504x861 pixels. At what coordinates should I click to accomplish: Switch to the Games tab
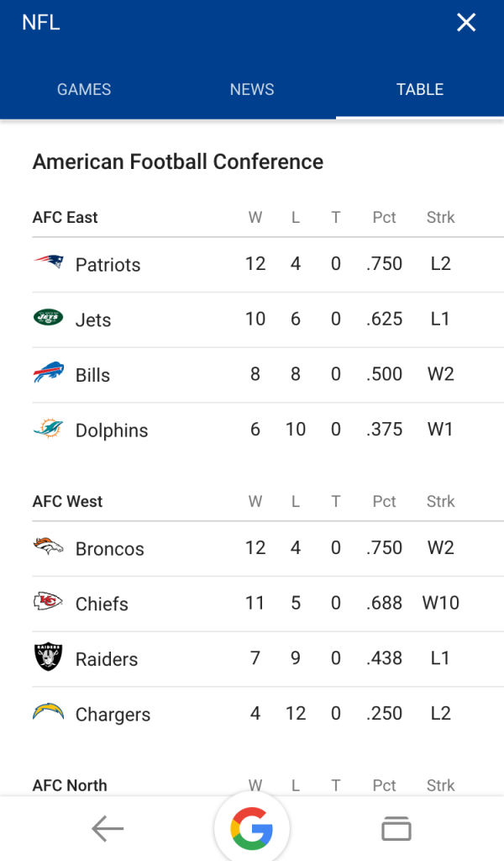coord(84,90)
